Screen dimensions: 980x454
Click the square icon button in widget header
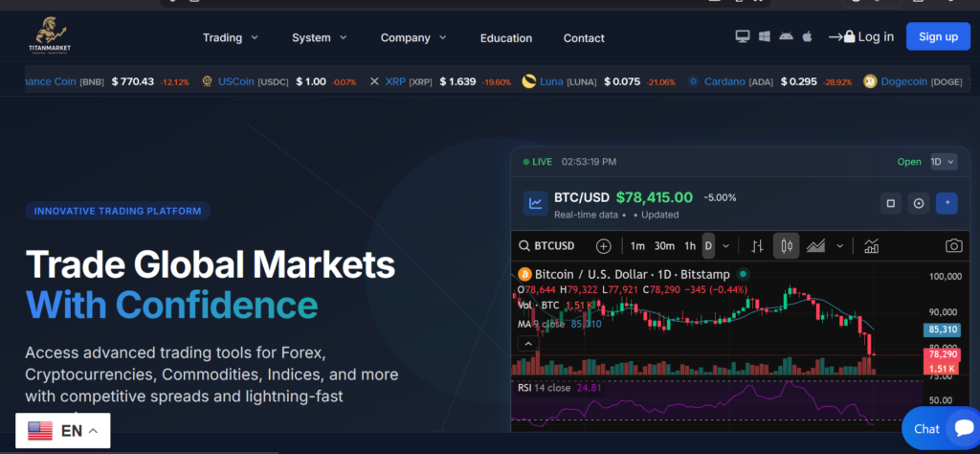(x=891, y=203)
